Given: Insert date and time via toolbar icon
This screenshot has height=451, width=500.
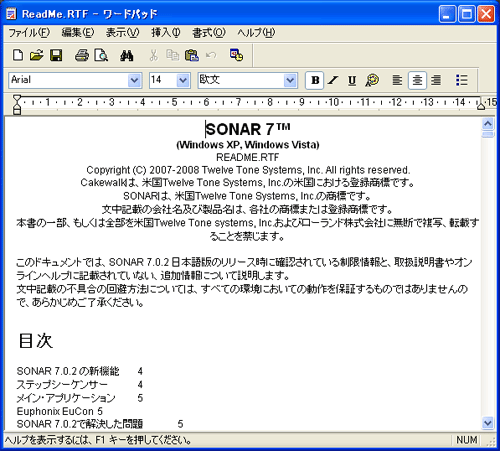Looking at the screenshot, I should click(236, 55).
